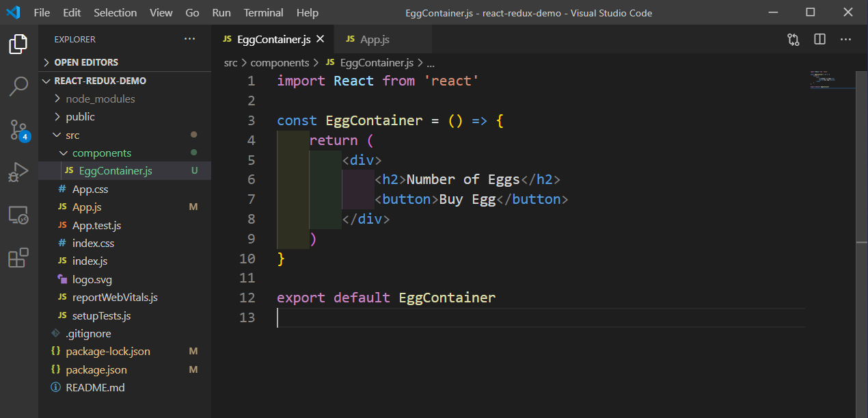Open App.js from the explorer tree
This screenshot has height=418, width=868.
pos(124,207)
